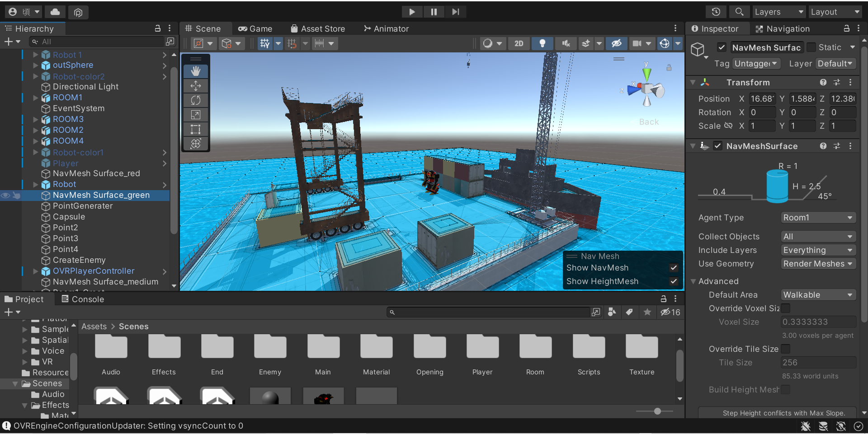Toggle scene lighting bulb icon
Screen dimensions: 868x434
[x=542, y=43]
